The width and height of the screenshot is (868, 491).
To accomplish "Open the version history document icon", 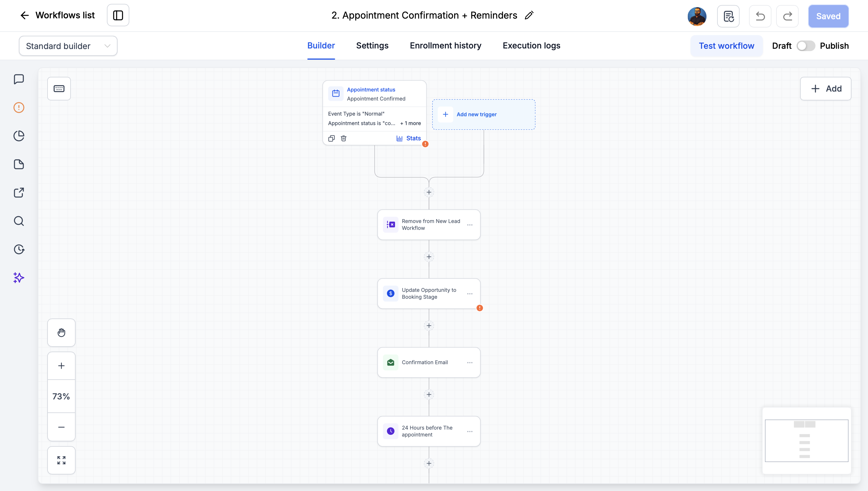I will 728,16.
